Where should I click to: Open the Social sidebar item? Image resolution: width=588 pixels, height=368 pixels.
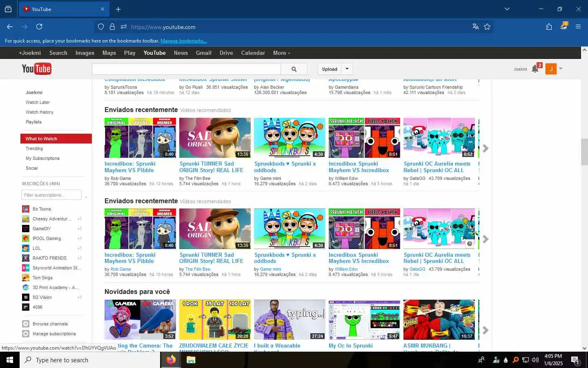(31, 168)
